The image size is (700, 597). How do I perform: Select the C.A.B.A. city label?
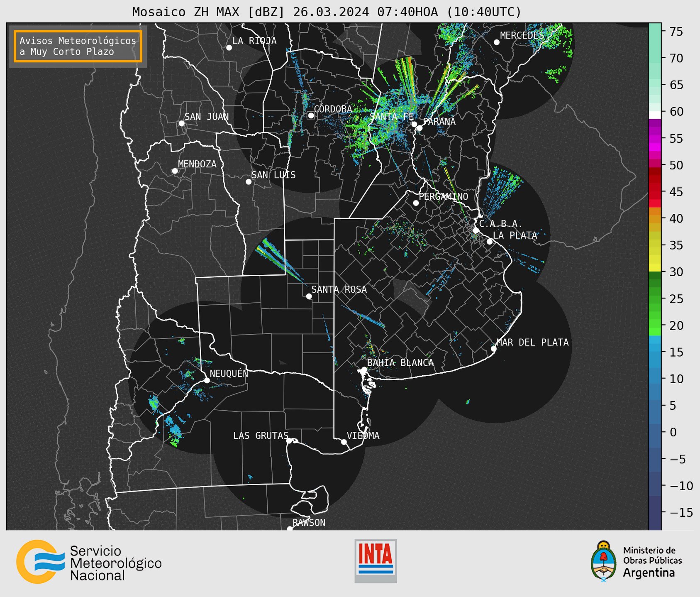(x=500, y=224)
